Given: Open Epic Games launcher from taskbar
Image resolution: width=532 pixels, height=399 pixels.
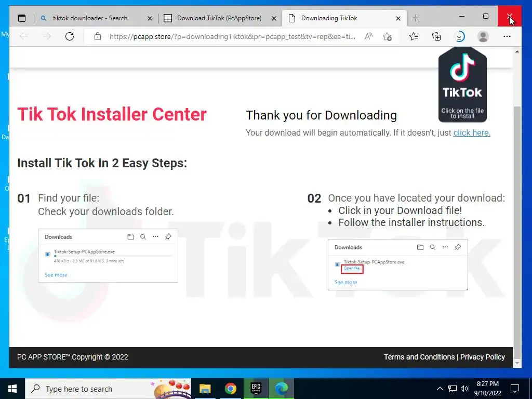Looking at the screenshot, I should coord(256,389).
